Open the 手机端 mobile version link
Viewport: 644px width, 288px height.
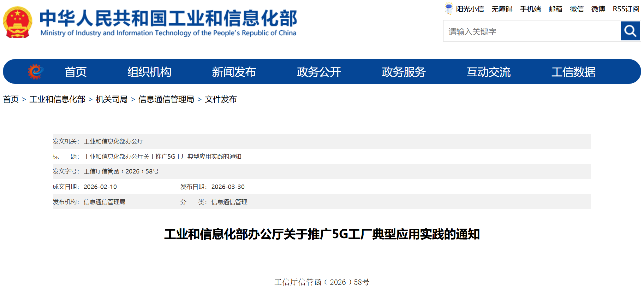point(530,9)
